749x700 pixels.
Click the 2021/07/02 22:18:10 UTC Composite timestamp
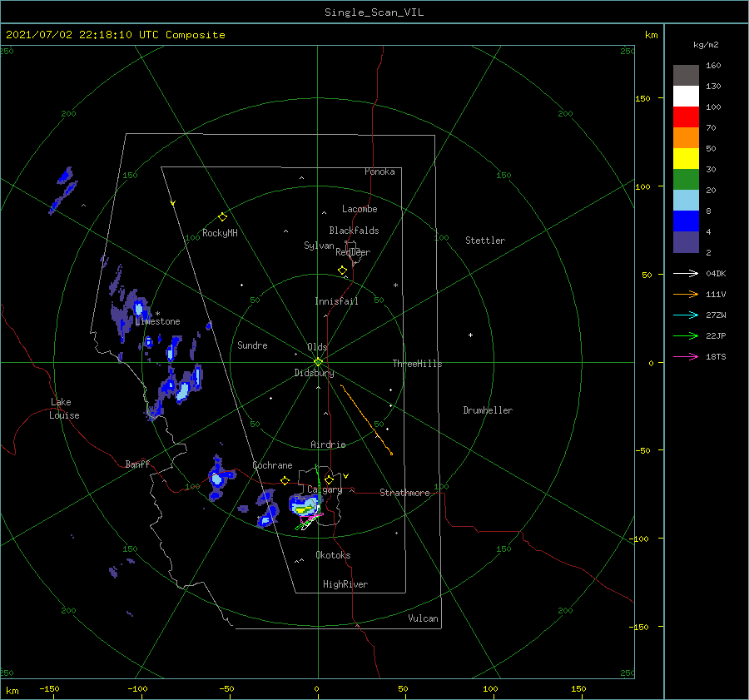115,35
